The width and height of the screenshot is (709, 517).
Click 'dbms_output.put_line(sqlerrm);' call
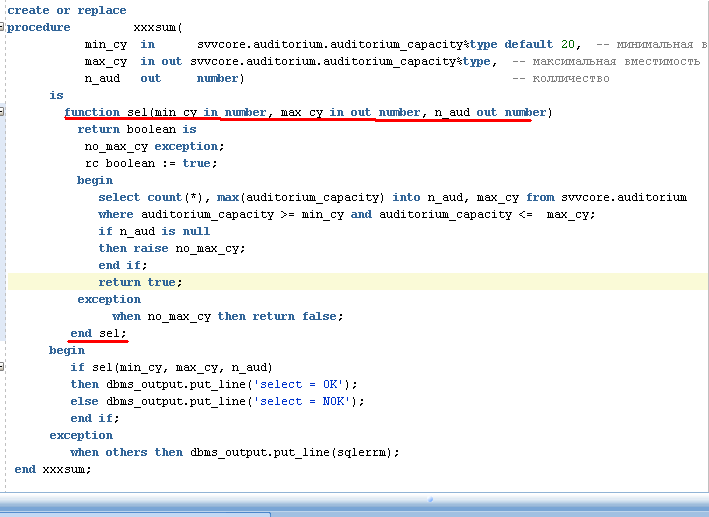click(295, 452)
